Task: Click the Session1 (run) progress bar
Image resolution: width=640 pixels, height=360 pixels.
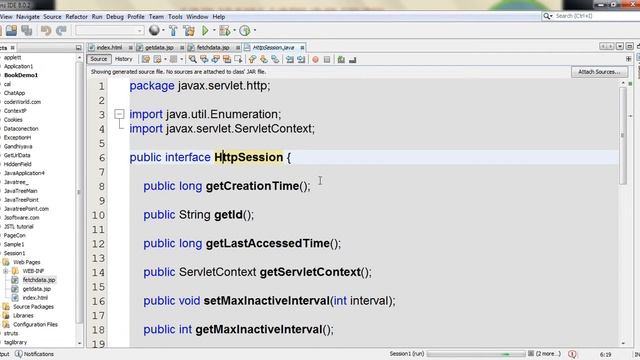Action: click(476, 354)
